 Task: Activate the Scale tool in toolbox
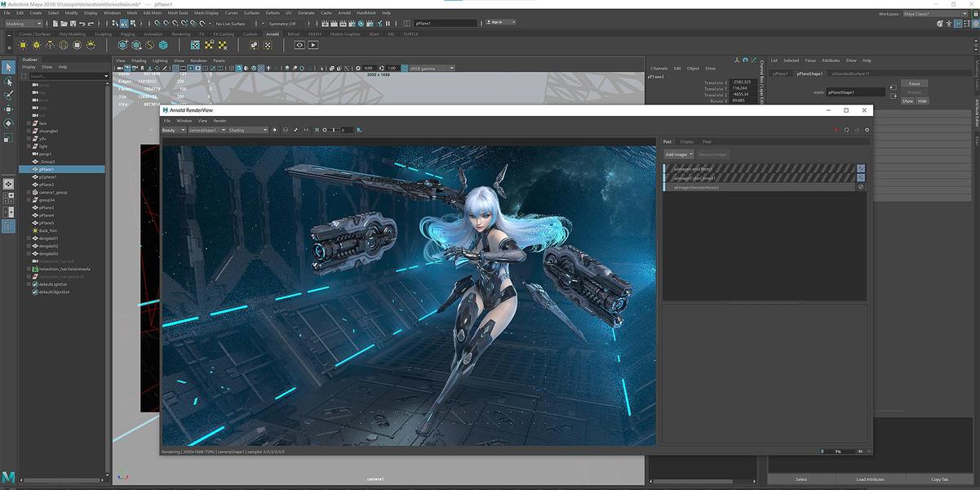coord(8,137)
